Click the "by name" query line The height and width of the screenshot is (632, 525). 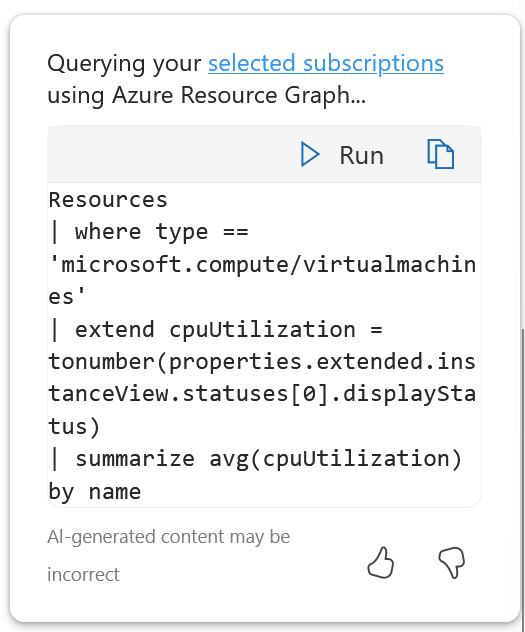[95, 492]
